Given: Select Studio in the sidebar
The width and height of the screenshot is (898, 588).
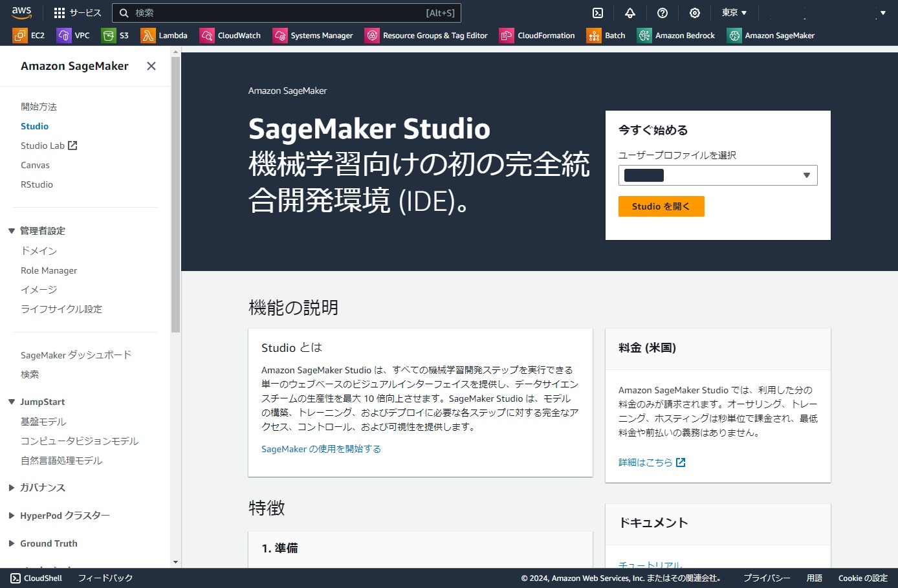Looking at the screenshot, I should pos(35,126).
